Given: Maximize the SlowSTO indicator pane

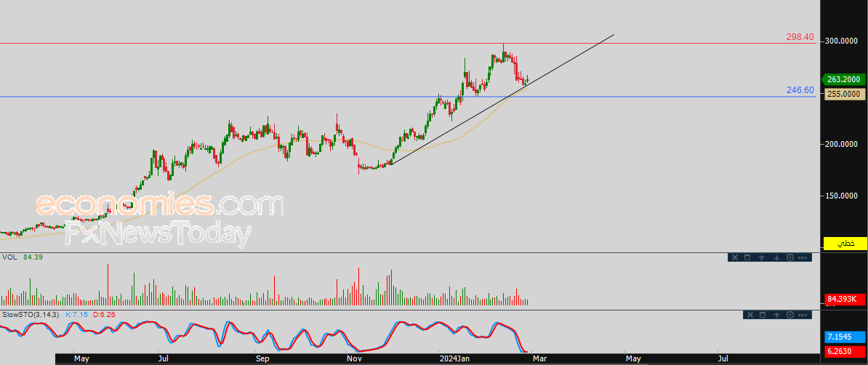Looking at the screenshot, I should coord(763,315).
